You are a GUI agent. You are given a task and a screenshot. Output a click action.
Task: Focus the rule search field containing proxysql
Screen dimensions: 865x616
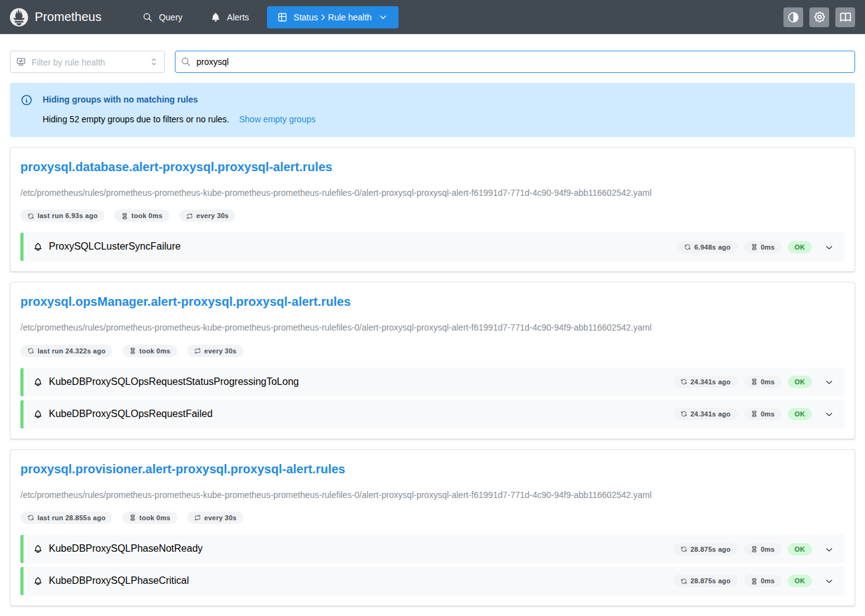coord(515,62)
